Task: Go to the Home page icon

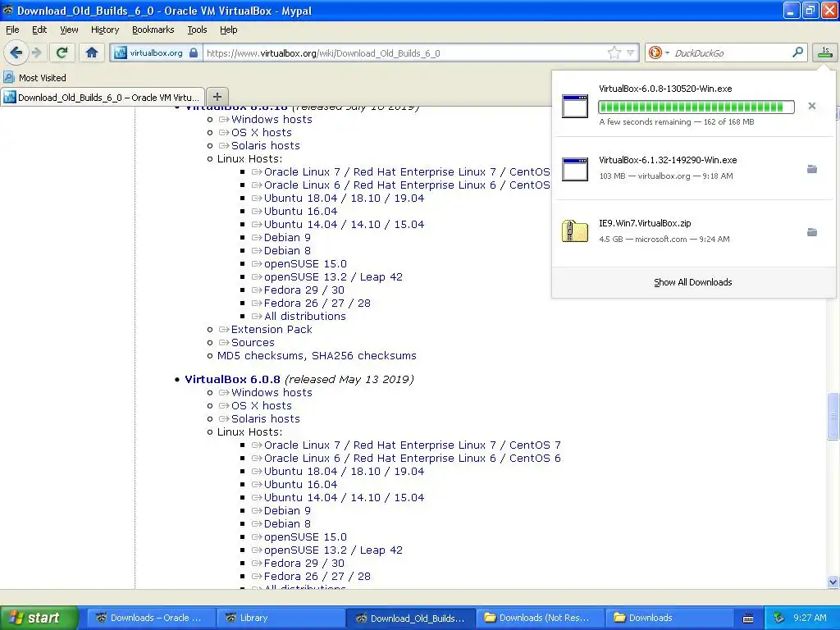Action: pyautogui.click(x=92, y=52)
